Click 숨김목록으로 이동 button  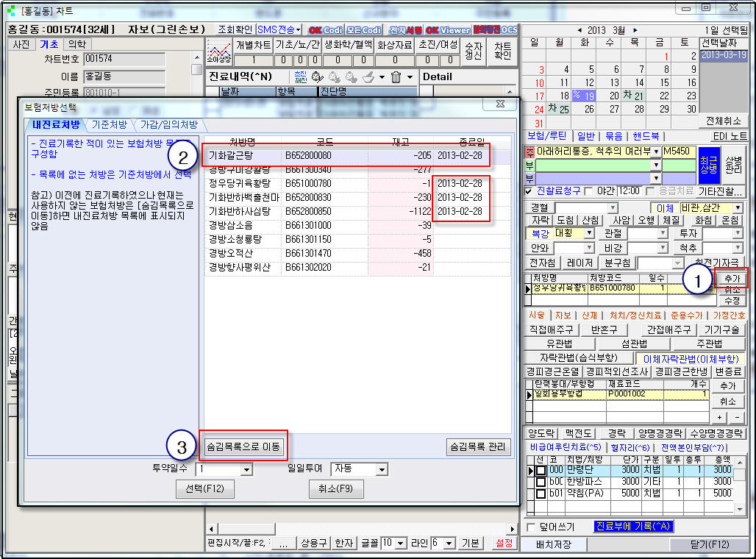[243, 446]
